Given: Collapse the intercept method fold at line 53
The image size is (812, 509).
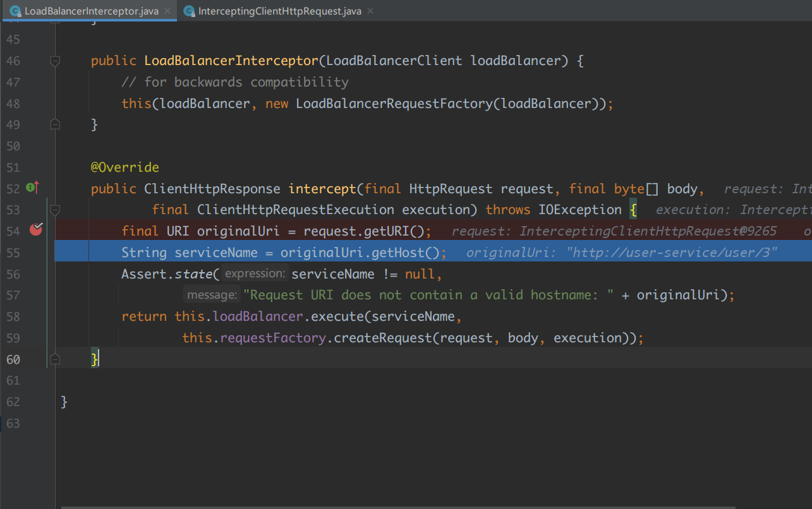Looking at the screenshot, I should (55, 210).
